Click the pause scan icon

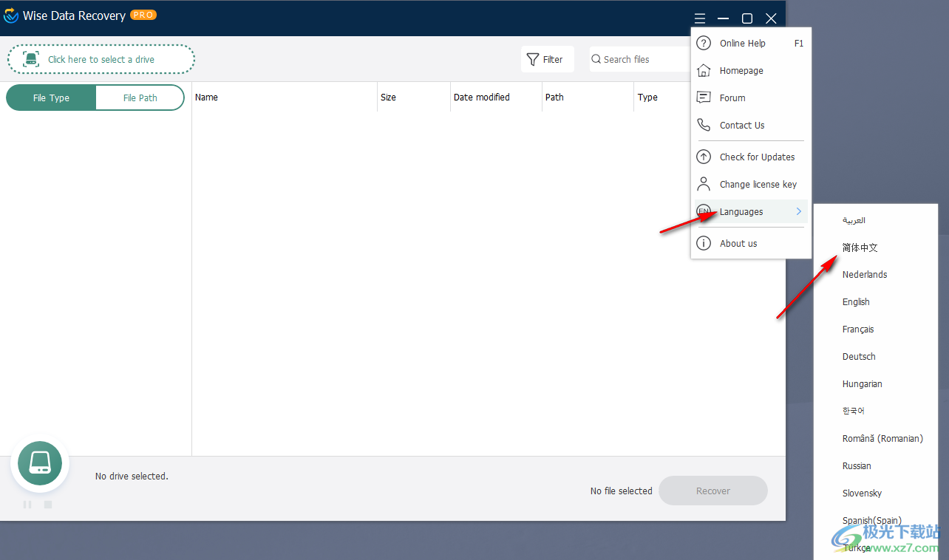pyautogui.click(x=27, y=505)
